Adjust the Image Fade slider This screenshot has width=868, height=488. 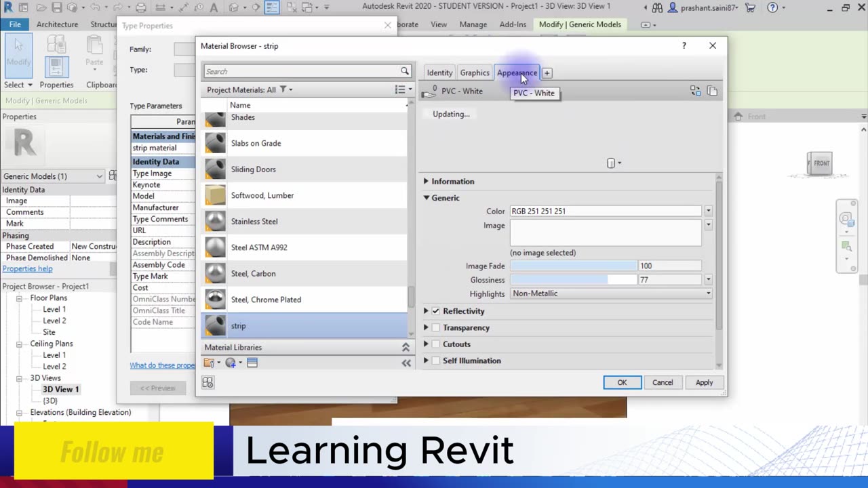click(x=574, y=266)
